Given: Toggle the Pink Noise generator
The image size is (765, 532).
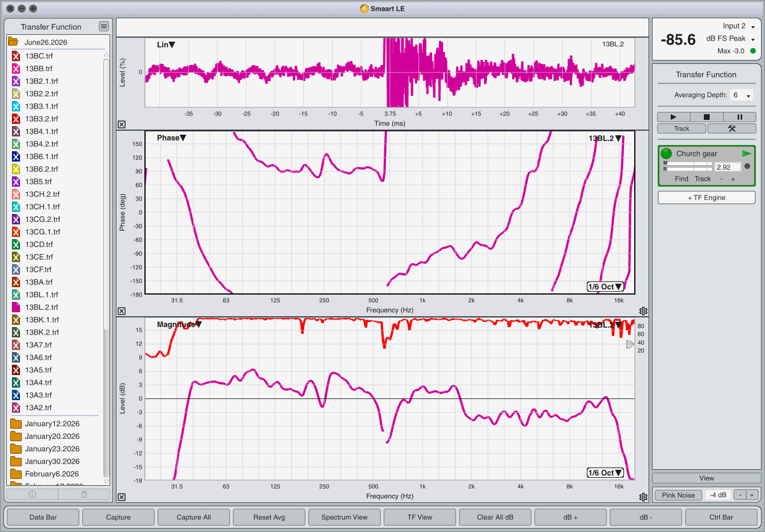Looking at the screenshot, I should [678, 495].
